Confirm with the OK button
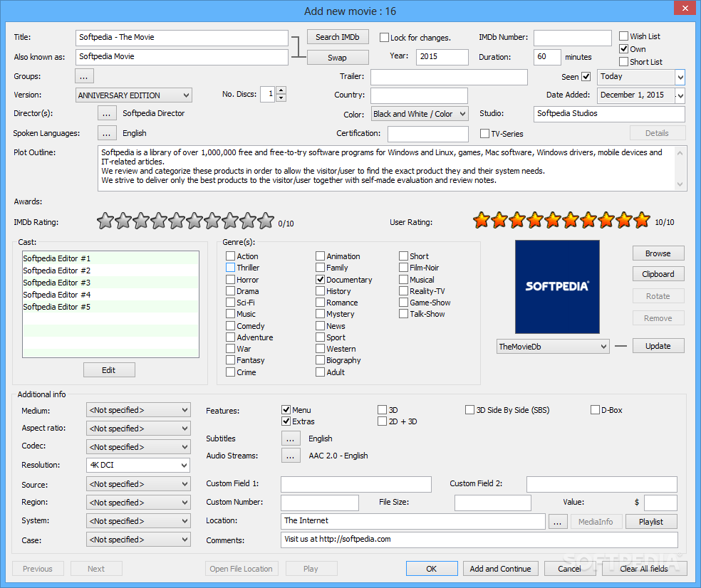Image resolution: width=701 pixels, height=588 pixels. pyautogui.click(x=432, y=569)
